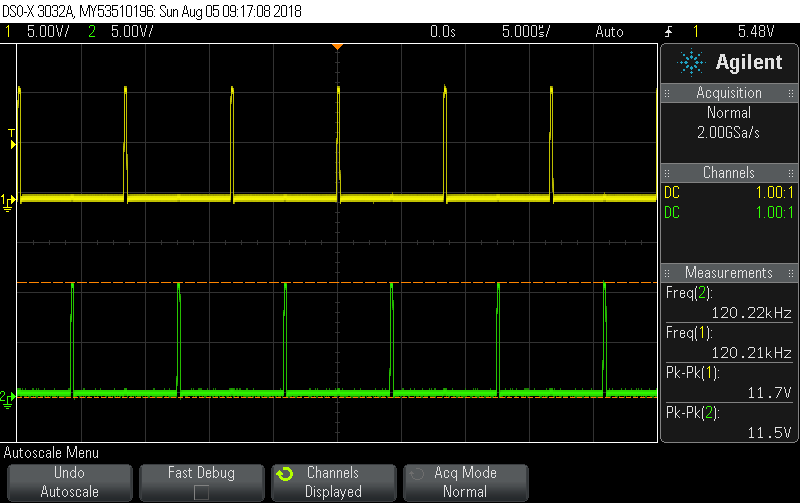Screen dimensions: 800x503
Task: Click the Agilent logo starburst icon
Action: point(691,63)
